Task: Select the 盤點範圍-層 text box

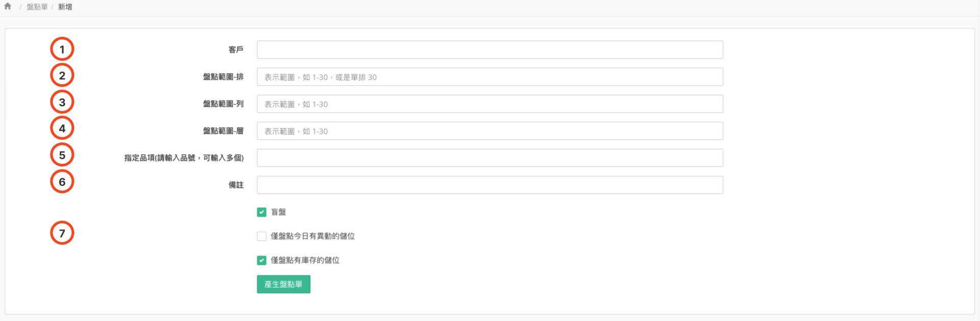Action: [x=489, y=131]
